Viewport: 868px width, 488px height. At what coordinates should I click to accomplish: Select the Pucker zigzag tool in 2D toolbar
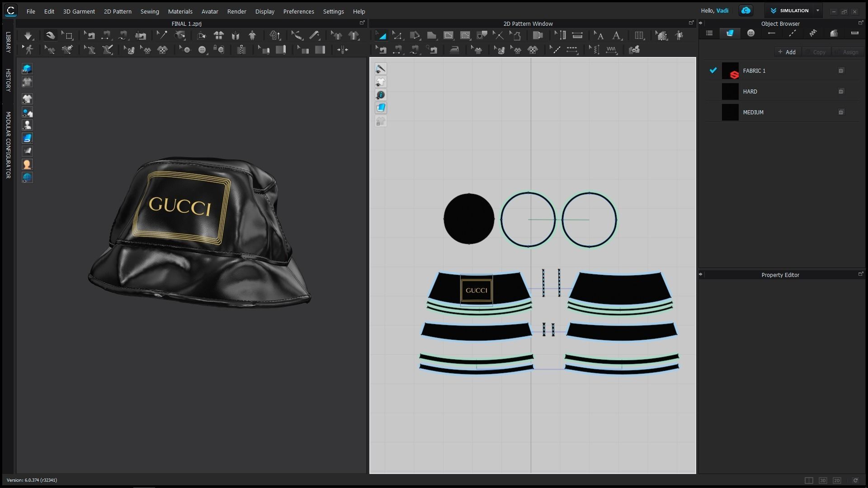coord(611,50)
